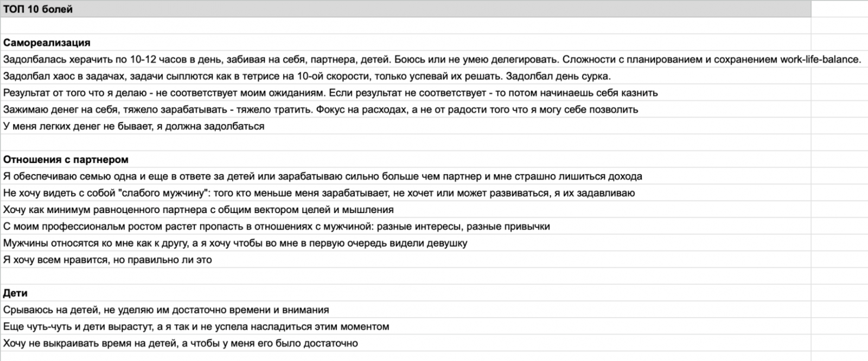Select the "ТОП 10 болей" header cell
868x361 pixels.
pos(38,9)
